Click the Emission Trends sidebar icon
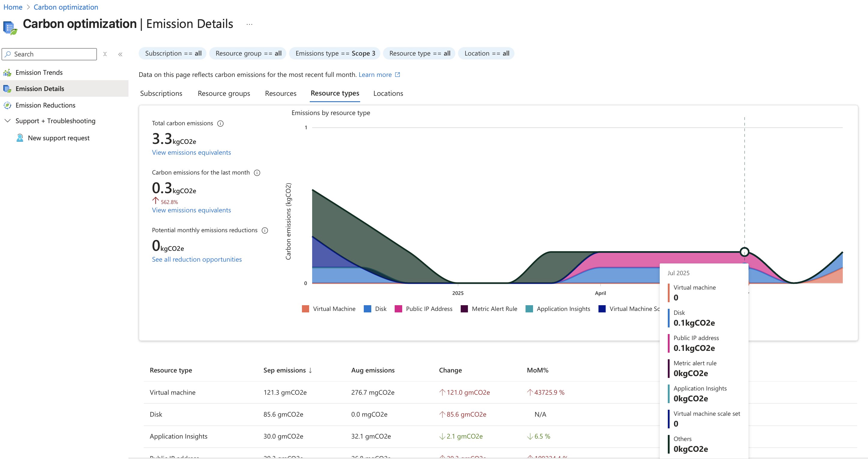The height and width of the screenshot is (459, 868). (8, 72)
